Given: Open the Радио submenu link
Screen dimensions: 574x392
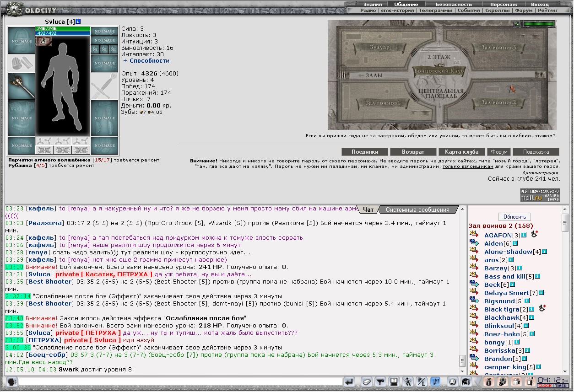Looking at the screenshot, I should click(x=368, y=10).
